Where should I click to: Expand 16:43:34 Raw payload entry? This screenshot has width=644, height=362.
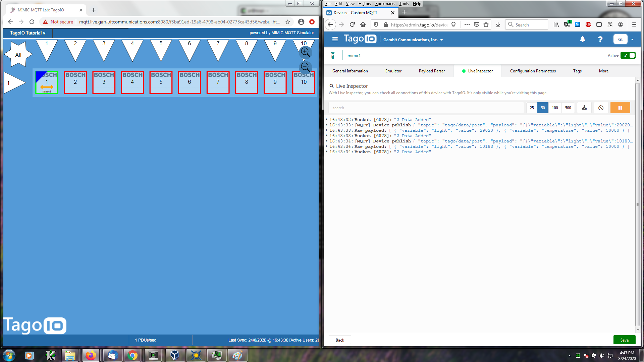tap(326, 146)
